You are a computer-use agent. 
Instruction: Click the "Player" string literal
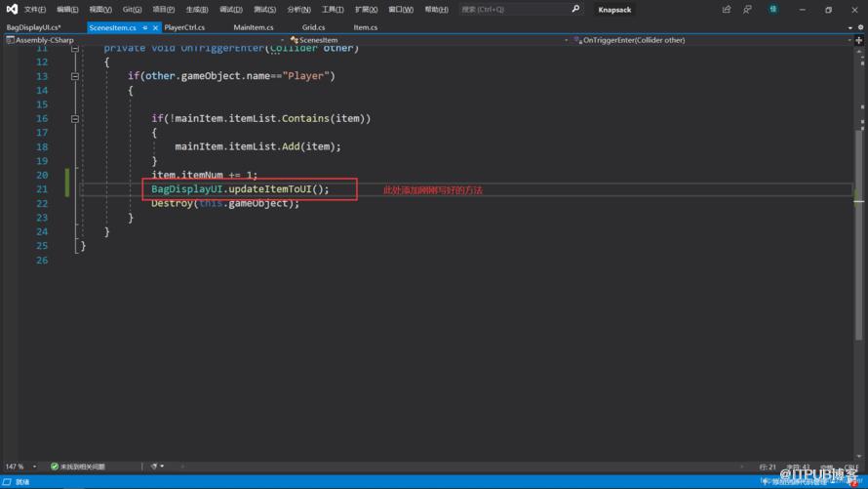pyautogui.click(x=305, y=76)
